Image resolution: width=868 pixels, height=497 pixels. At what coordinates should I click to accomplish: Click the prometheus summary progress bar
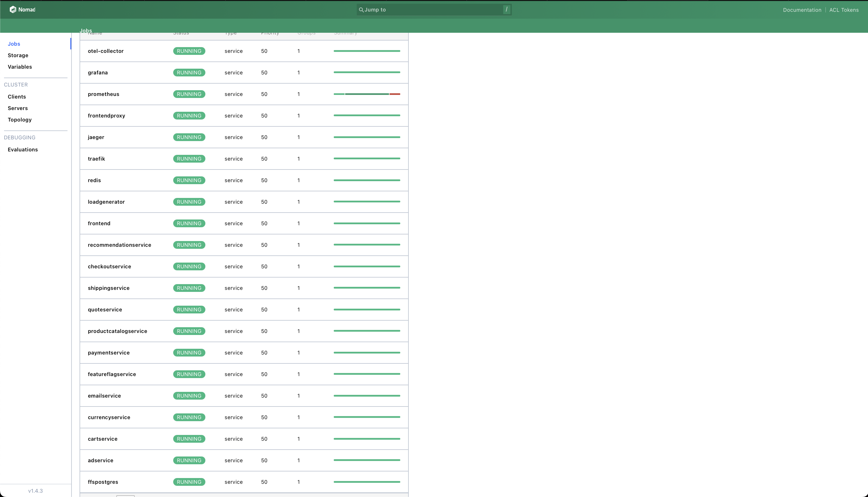[367, 94]
